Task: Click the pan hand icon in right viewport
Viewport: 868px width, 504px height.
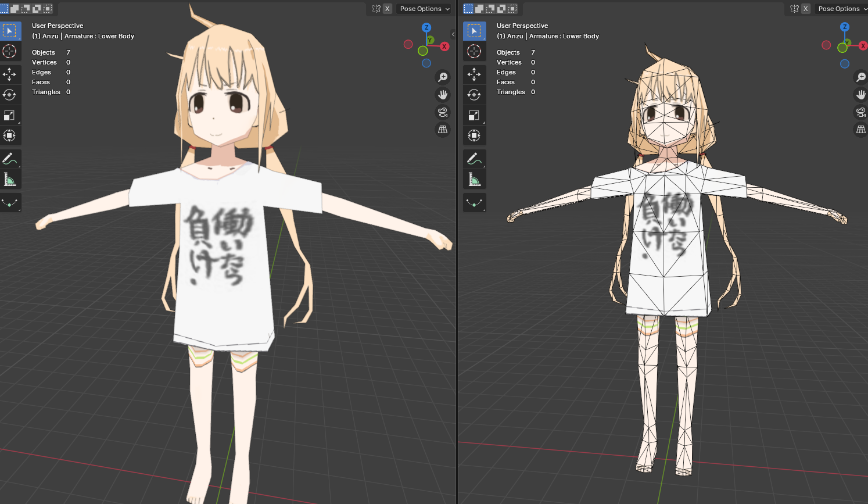Action: [861, 94]
